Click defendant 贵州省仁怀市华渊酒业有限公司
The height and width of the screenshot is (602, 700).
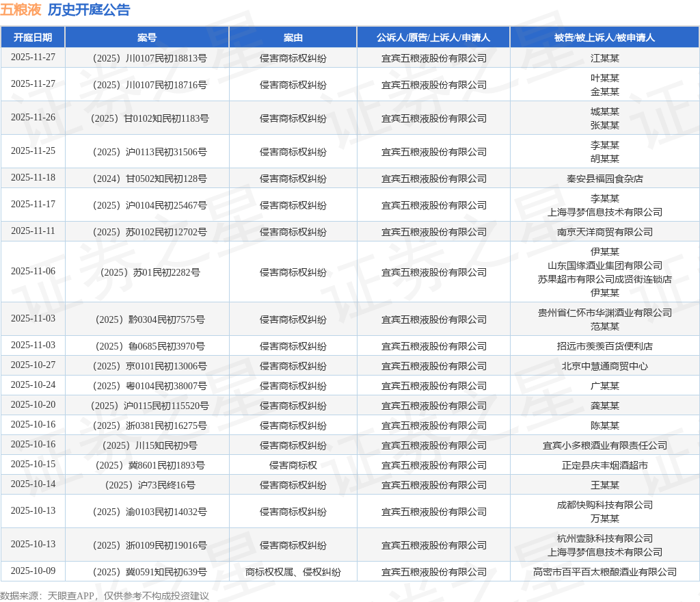[x=604, y=313]
